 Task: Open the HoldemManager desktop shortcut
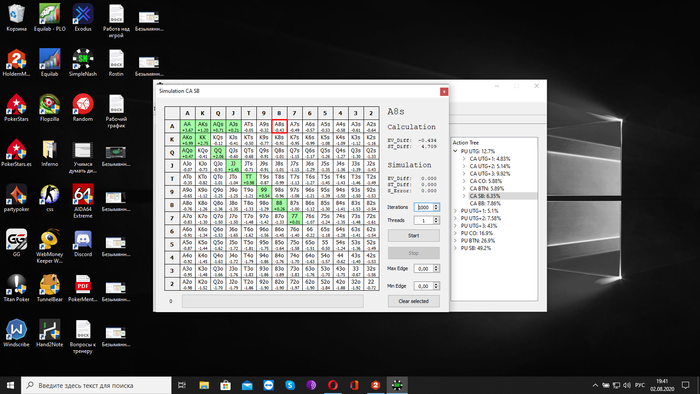(x=16, y=63)
